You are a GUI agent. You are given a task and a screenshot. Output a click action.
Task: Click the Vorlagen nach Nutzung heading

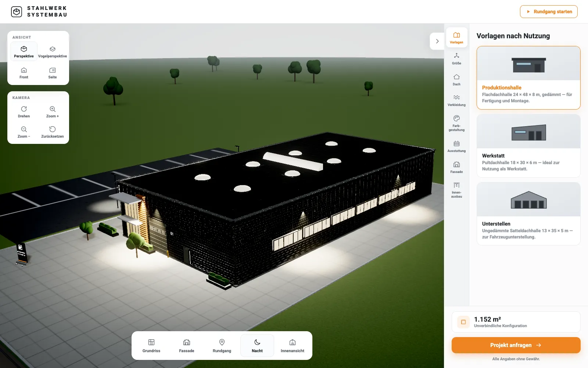pyautogui.click(x=513, y=36)
